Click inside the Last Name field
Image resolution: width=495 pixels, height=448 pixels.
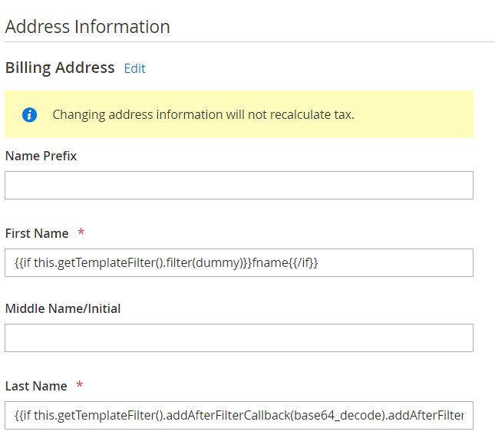tap(239, 415)
